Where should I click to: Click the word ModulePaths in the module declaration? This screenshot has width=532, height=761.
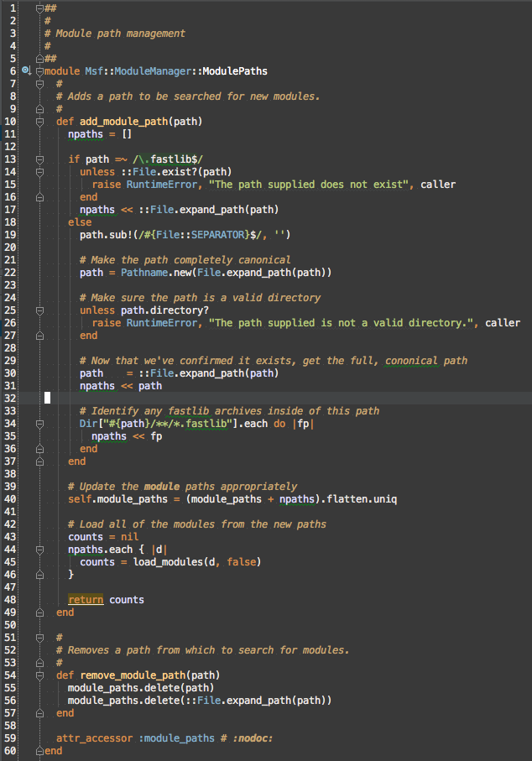(235, 71)
